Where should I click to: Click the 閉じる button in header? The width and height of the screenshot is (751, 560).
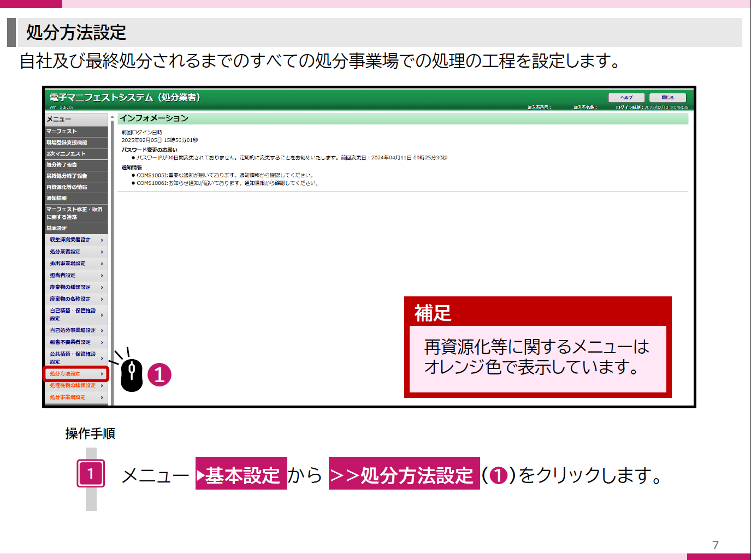click(x=667, y=98)
